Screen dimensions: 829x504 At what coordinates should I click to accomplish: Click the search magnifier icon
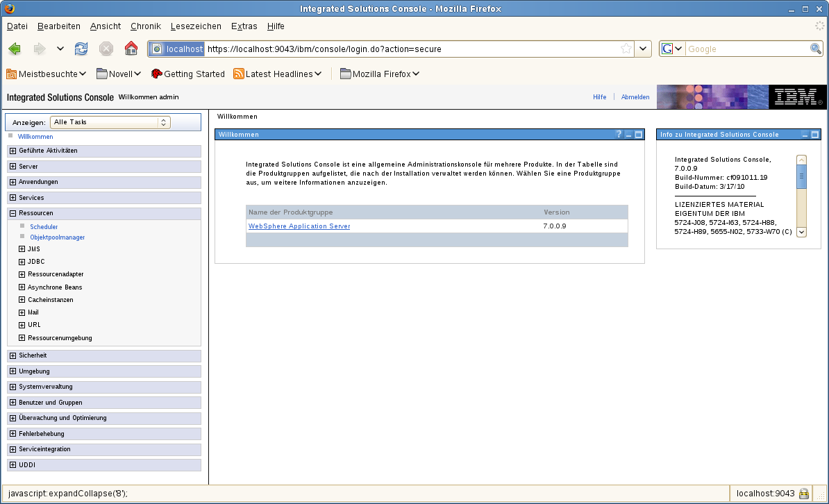pyautogui.click(x=815, y=49)
